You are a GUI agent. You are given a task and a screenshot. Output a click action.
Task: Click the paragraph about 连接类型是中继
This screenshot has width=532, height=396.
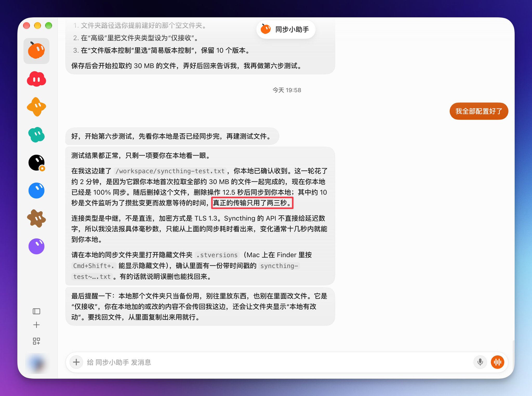[x=199, y=229]
